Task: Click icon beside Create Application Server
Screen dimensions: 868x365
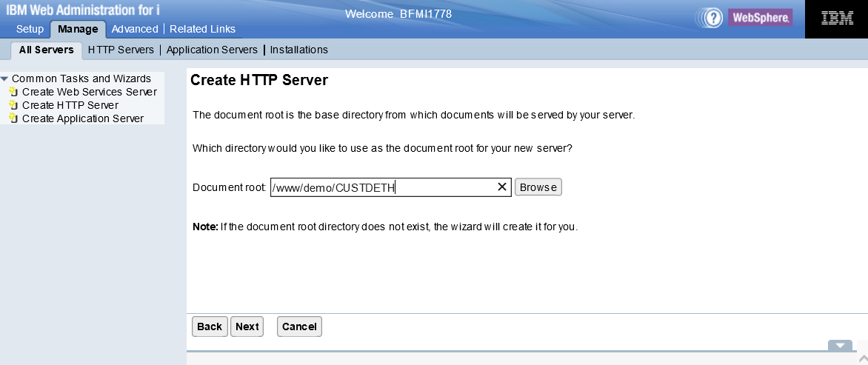Action: pos(14,118)
